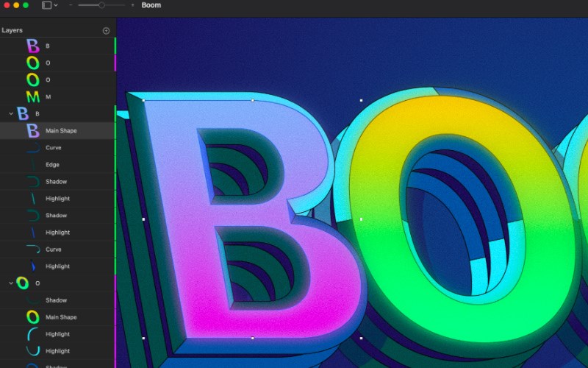Image resolution: width=588 pixels, height=368 pixels.
Task: Select the second O layer above M
Action: [58, 79]
